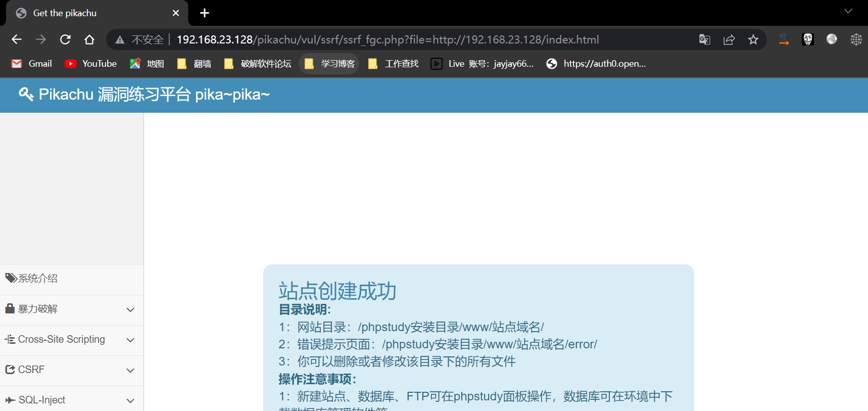
Task: Open the YouTube bookmark
Action: [x=91, y=64]
